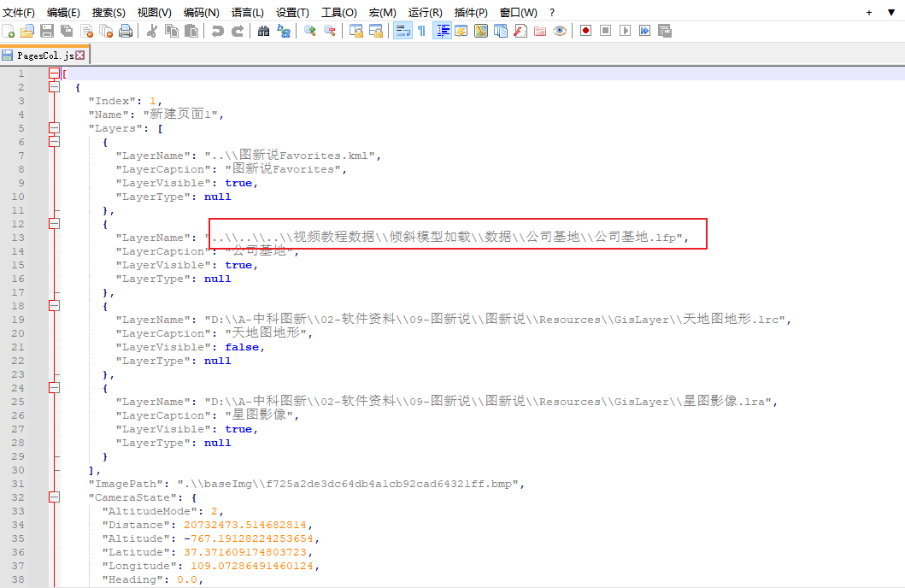Click the Save file floppy icon
Viewport: 905px width, 588px height.
click(47, 31)
